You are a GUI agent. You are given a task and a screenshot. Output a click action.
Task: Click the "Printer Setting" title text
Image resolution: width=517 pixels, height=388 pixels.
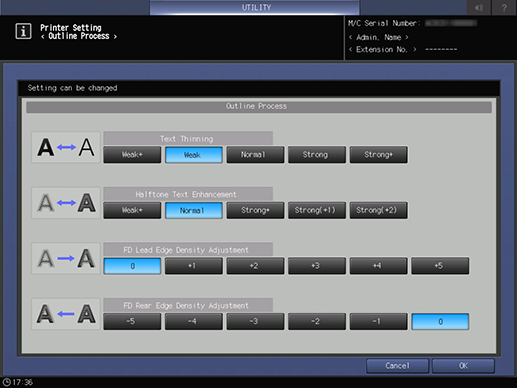pos(71,28)
